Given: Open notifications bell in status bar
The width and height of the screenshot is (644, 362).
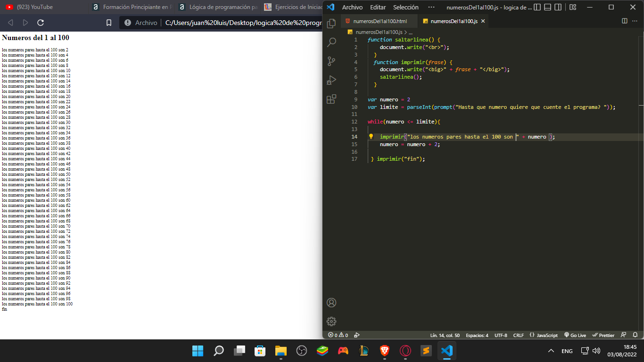Looking at the screenshot, I should pos(635,335).
